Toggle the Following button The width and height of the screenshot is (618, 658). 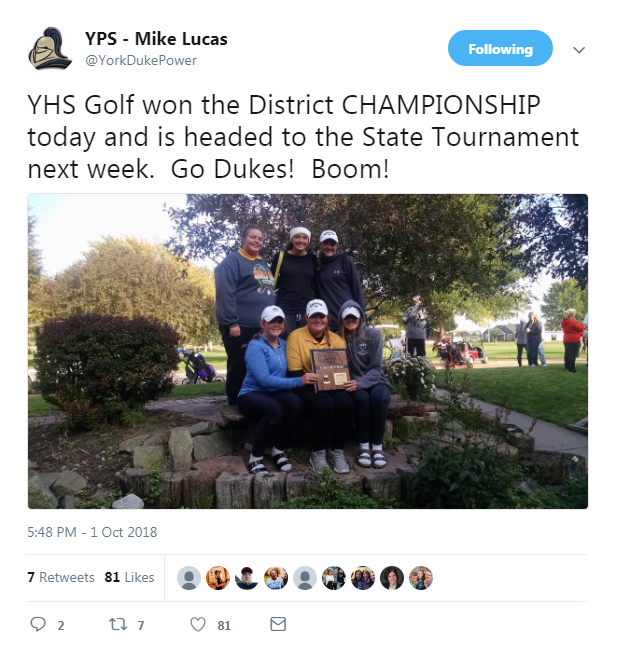pyautogui.click(x=500, y=48)
